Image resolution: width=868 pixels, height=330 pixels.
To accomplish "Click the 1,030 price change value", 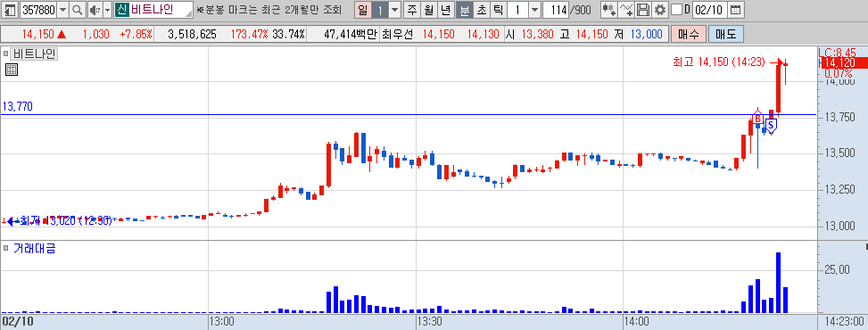I will point(95,34).
